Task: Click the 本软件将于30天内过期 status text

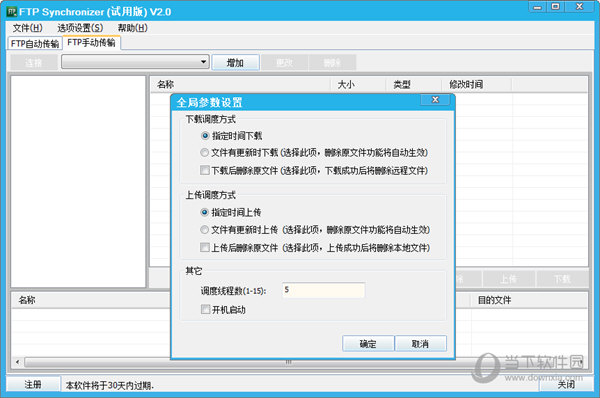Action: click(x=109, y=385)
